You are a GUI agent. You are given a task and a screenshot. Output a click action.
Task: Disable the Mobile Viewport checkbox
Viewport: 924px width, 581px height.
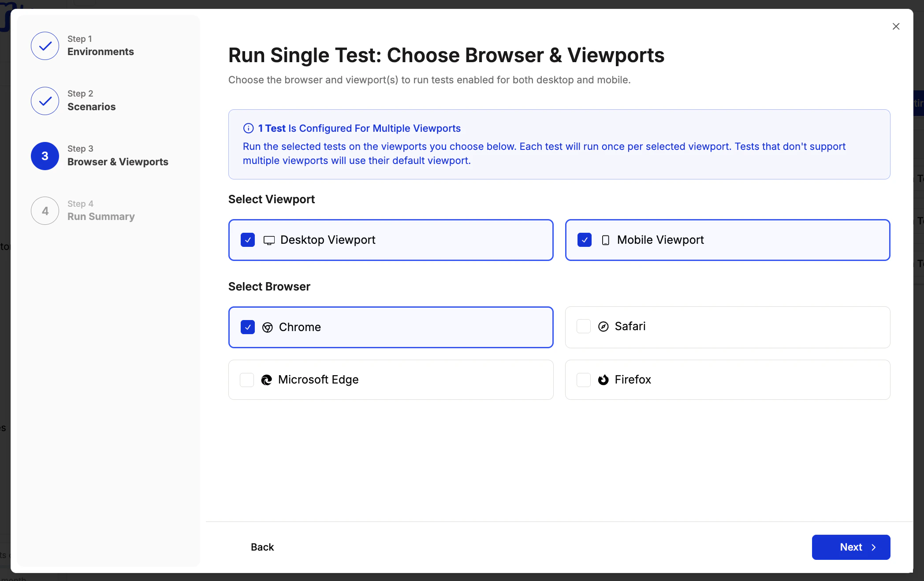pyautogui.click(x=584, y=240)
